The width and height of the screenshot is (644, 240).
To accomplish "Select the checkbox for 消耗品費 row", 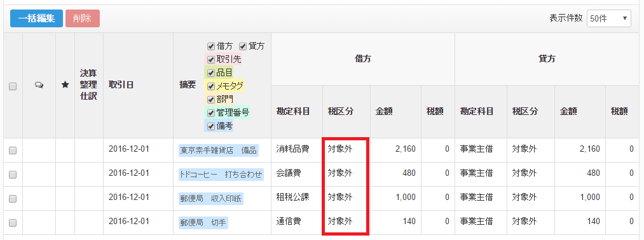I will [x=13, y=150].
